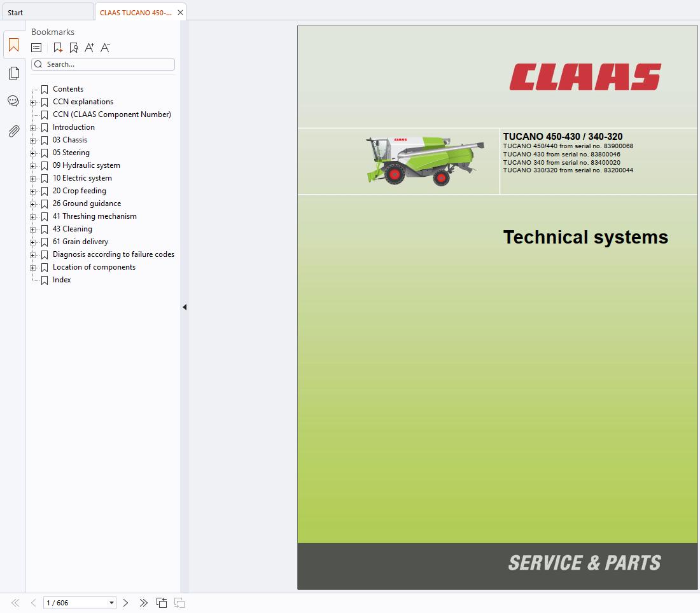Expand the Introduction bookmark
This screenshot has width=700, height=613.
pos(32,128)
